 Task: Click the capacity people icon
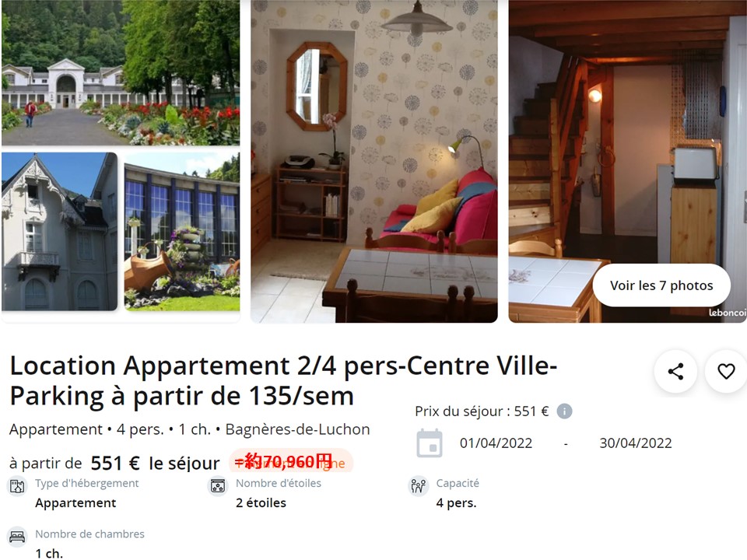click(x=419, y=486)
